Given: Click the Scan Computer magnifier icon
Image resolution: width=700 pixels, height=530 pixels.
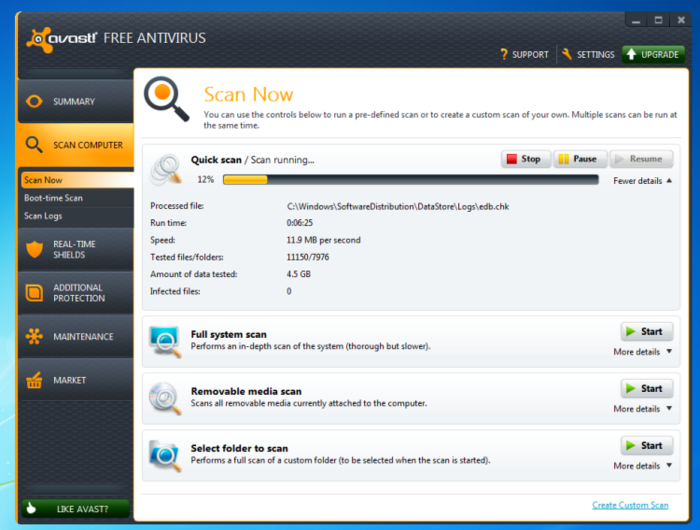Looking at the screenshot, I should click(x=34, y=145).
